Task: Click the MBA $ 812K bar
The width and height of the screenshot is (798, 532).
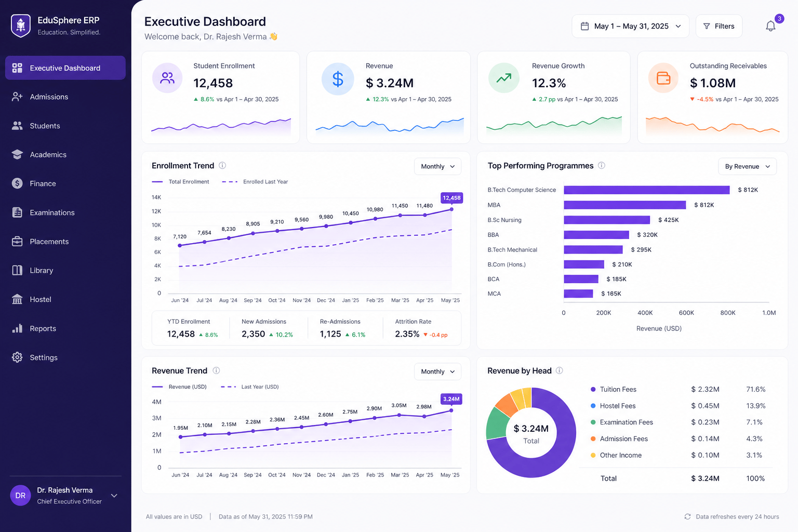Action: (625, 205)
